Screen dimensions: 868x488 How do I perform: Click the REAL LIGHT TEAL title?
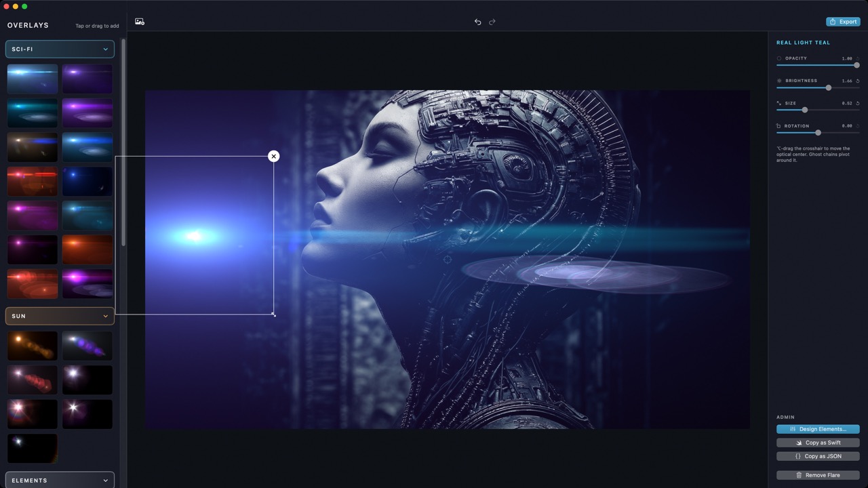pos(803,43)
